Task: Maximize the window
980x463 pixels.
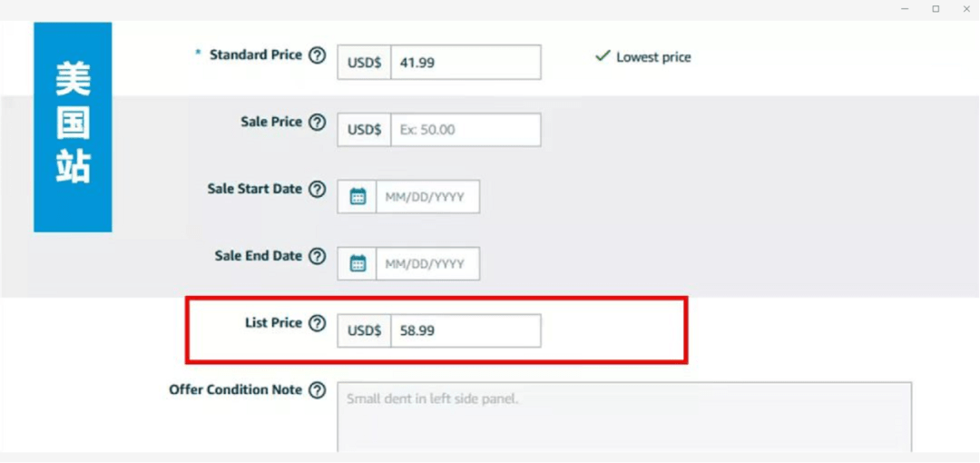Action: coord(936,9)
